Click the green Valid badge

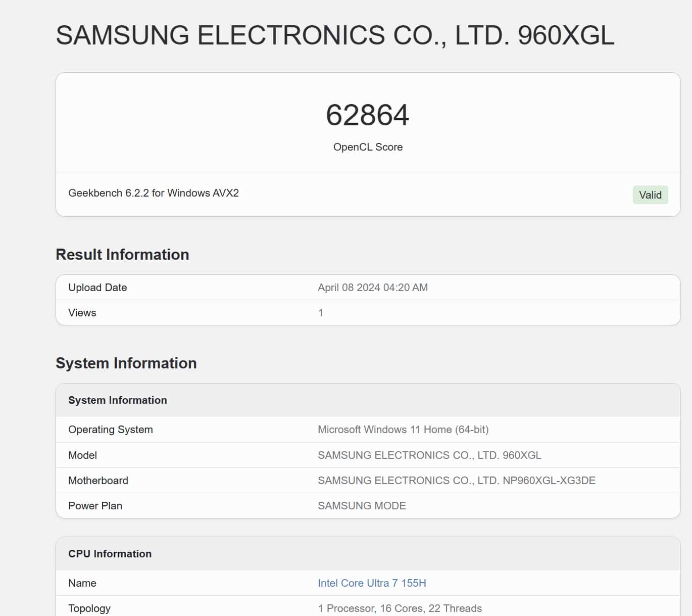click(x=650, y=195)
